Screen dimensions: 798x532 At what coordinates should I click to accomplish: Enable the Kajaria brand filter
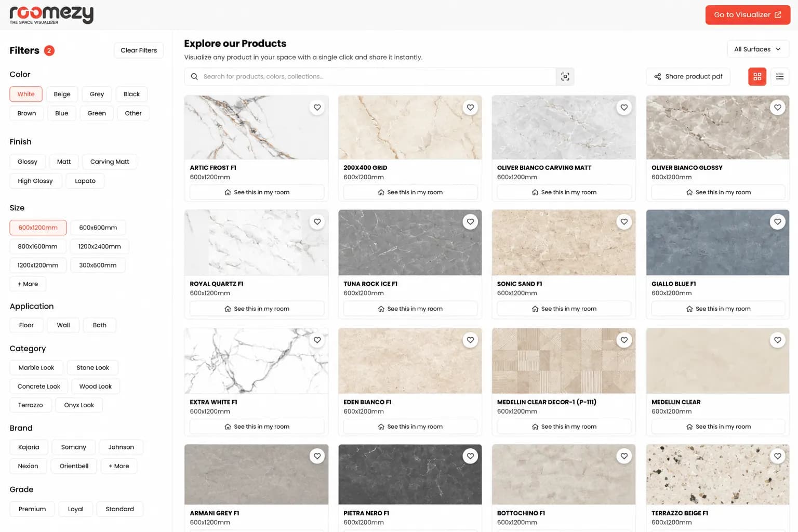click(29, 447)
